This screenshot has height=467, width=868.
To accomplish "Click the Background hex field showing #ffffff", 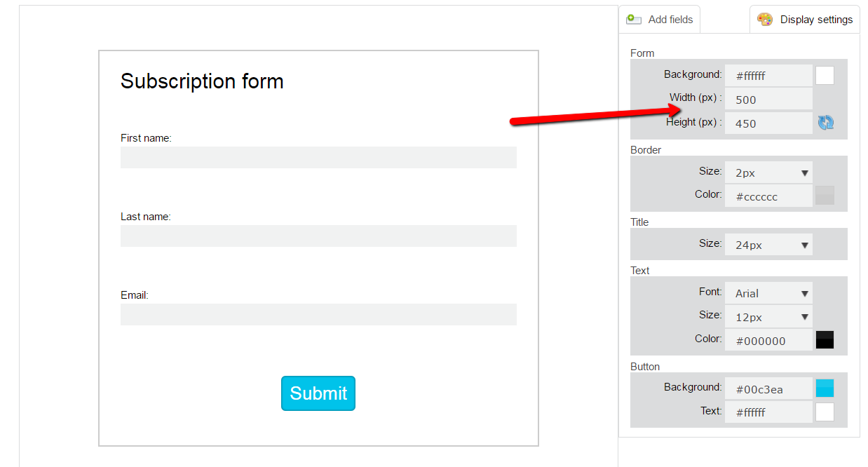I will pos(768,74).
